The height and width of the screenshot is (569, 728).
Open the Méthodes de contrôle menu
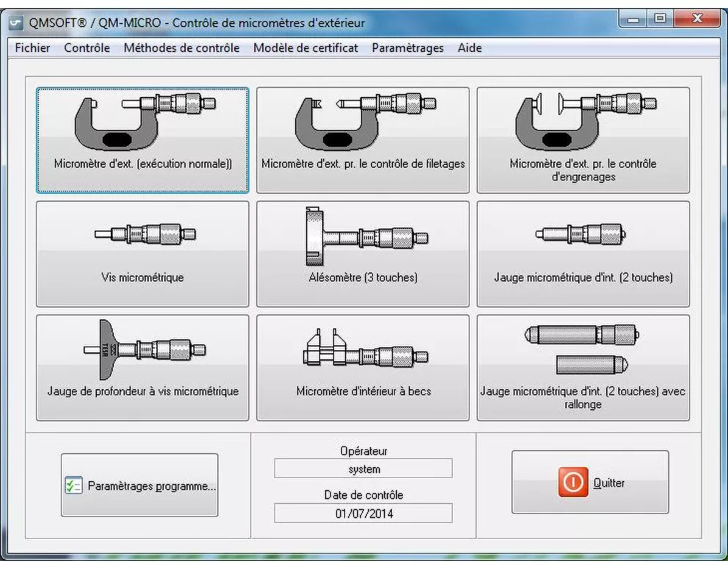click(181, 48)
